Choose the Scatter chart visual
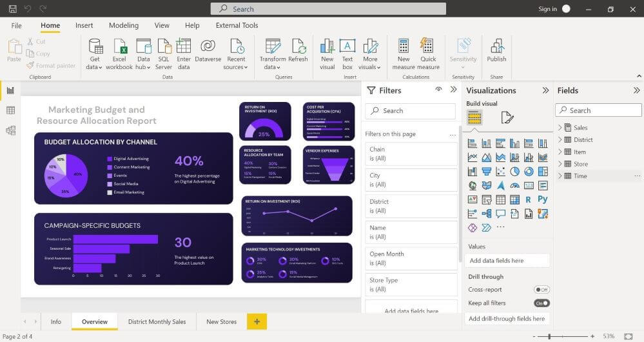Screen dimensions: 644x342 pyautogui.click(x=500, y=172)
